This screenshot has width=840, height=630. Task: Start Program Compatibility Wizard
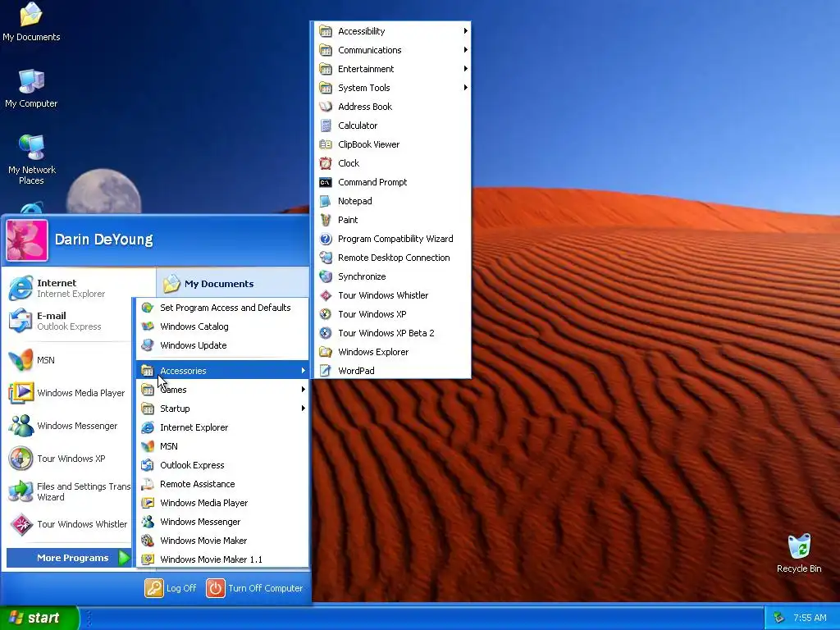click(393, 239)
